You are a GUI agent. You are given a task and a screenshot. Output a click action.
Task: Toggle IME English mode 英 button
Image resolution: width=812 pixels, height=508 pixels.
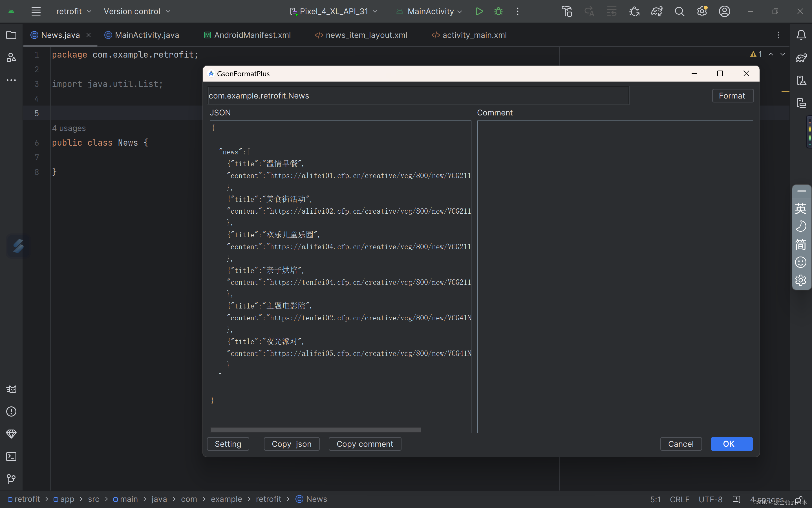click(x=801, y=208)
